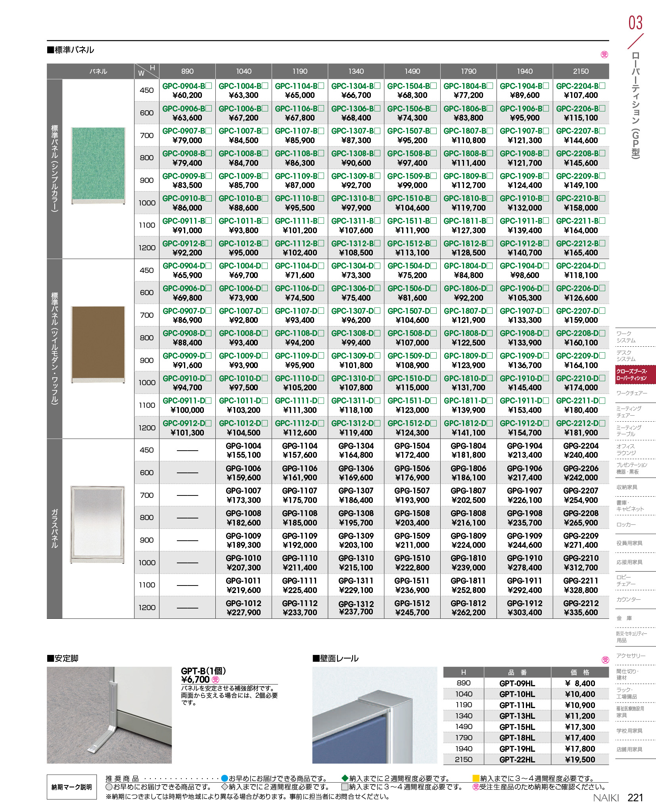Click the outlined diamond in the delivery legend
This screenshot has width=656, height=812.
coord(224,787)
